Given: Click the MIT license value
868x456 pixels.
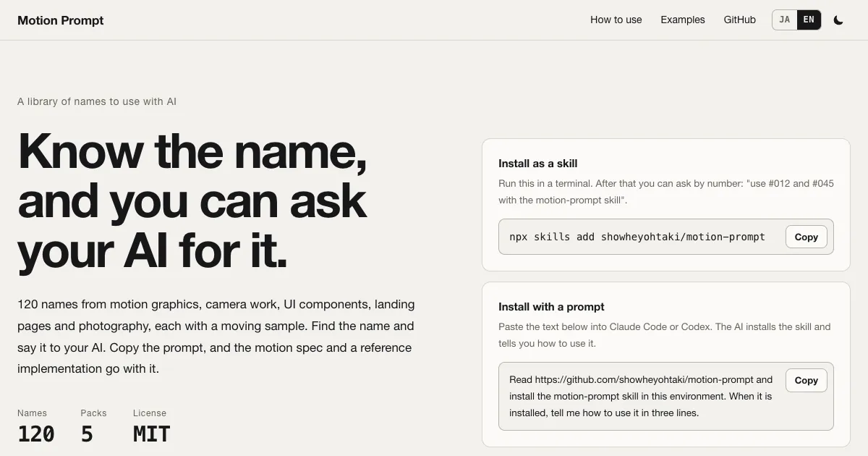Looking at the screenshot, I should (152, 434).
